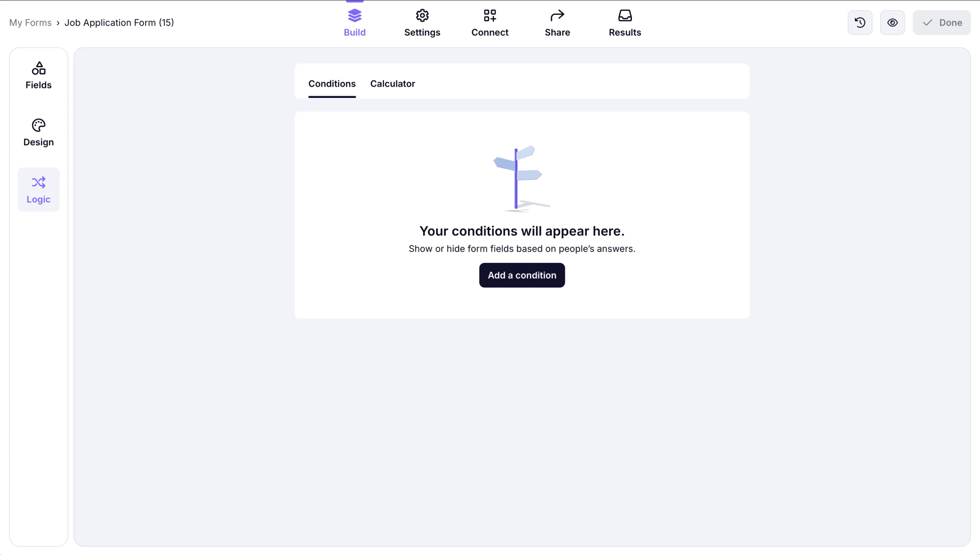980x555 pixels.
Task: Select the Design palette icon
Action: [38, 125]
